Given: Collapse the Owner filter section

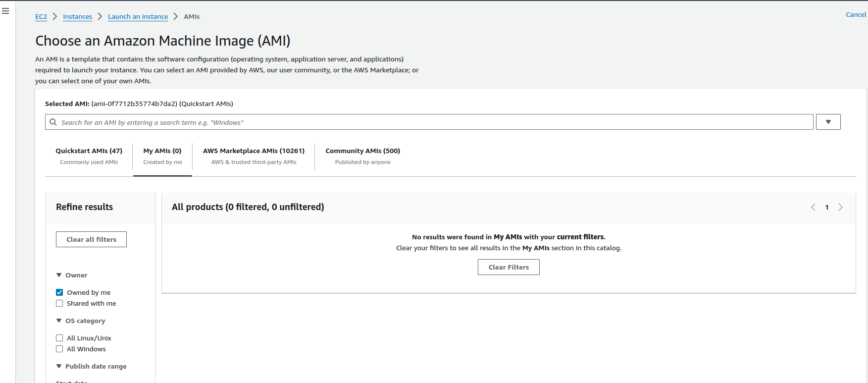Looking at the screenshot, I should coord(59,275).
